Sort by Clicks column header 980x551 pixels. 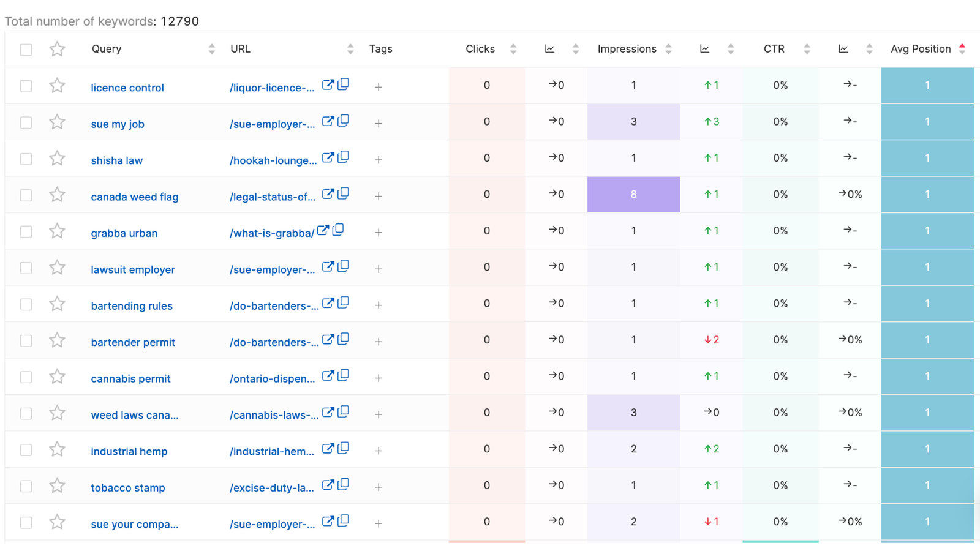(513, 49)
